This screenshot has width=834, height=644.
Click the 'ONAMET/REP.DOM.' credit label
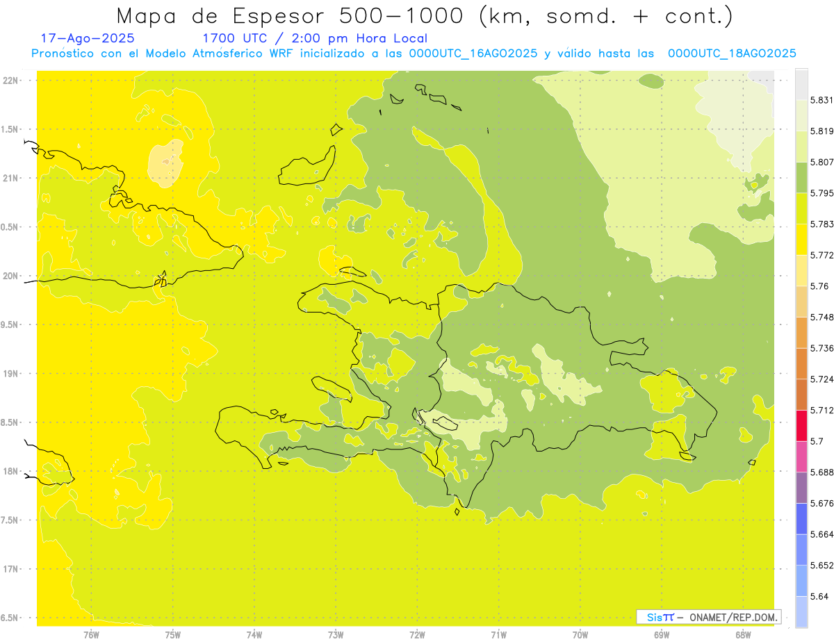pyautogui.click(x=733, y=617)
